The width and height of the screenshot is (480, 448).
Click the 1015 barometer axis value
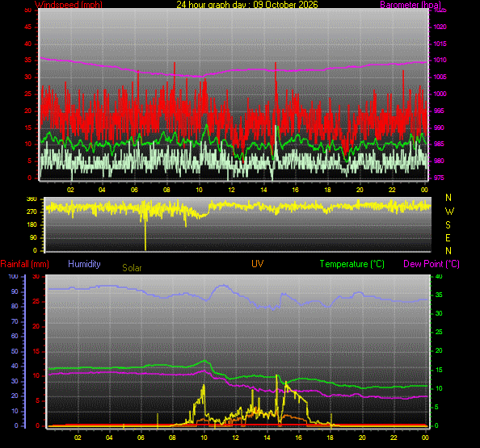(440, 44)
